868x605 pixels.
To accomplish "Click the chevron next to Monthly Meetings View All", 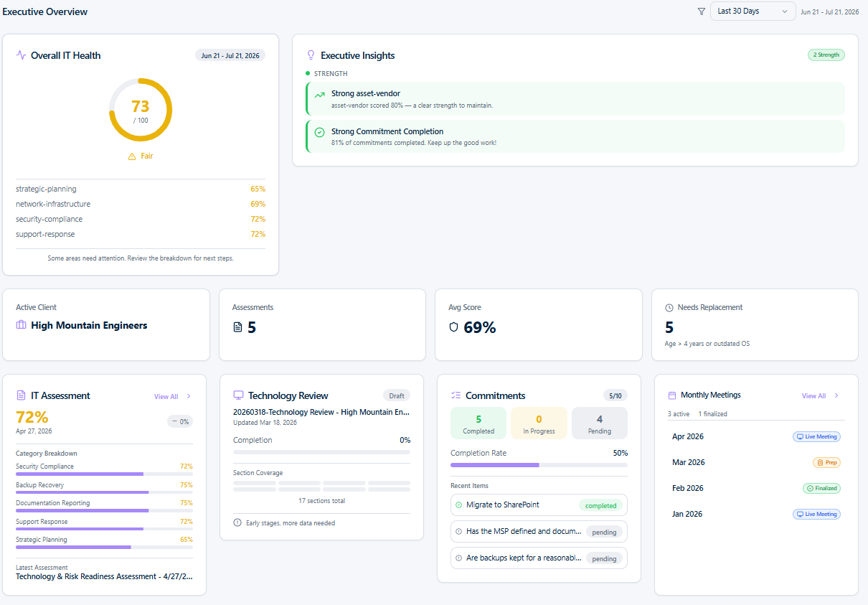I will click(x=836, y=395).
